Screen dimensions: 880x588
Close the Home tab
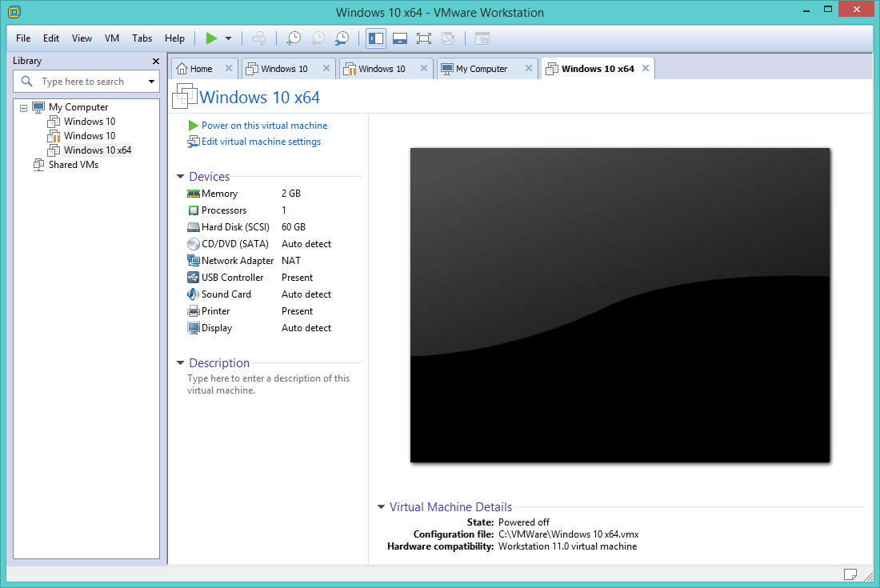[x=229, y=68]
